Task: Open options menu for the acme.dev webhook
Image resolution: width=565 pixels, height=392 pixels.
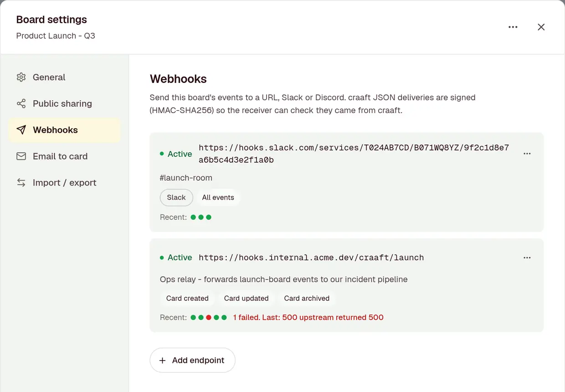Action: pyautogui.click(x=527, y=258)
